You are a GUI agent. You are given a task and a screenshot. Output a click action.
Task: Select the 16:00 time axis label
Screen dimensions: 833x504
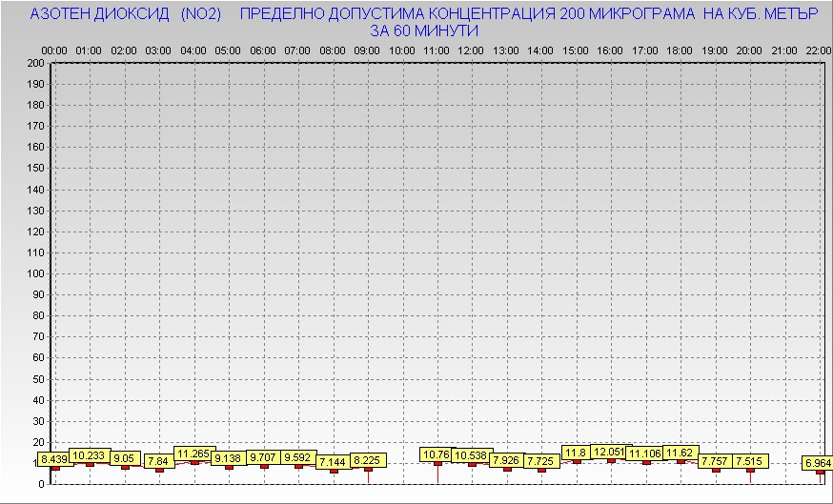611,50
